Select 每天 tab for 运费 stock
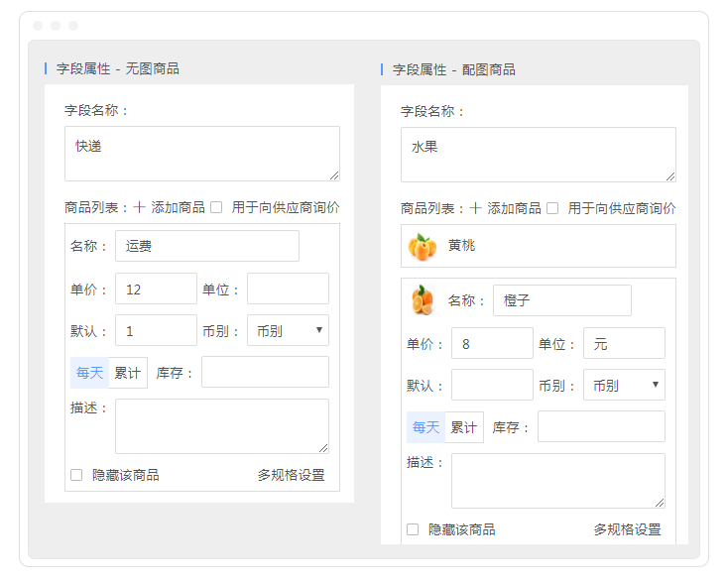Image resolution: width=728 pixels, height=580 pixels. pyautogui.click(x=89, y=373)
